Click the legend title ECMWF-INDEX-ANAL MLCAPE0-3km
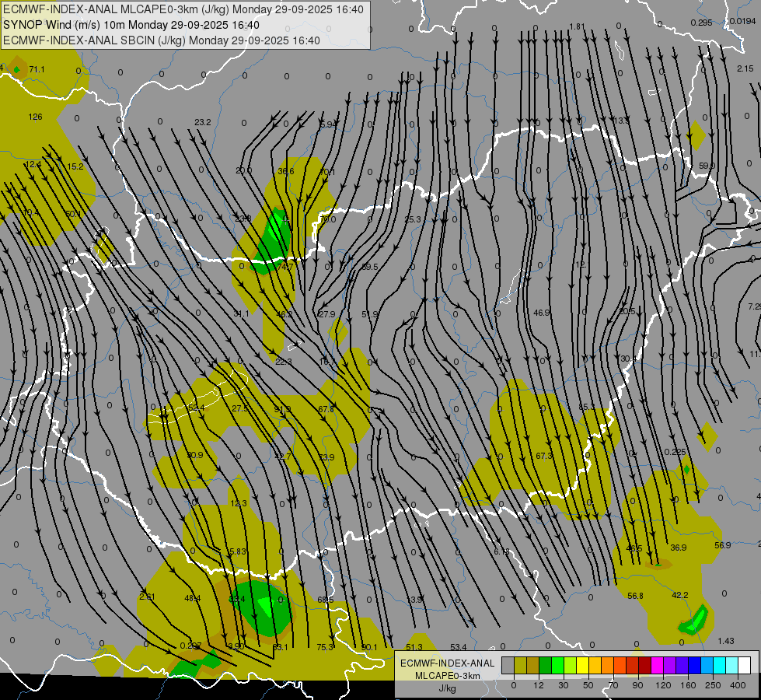The width and height of the screenshot is (761, 700). 447,669
